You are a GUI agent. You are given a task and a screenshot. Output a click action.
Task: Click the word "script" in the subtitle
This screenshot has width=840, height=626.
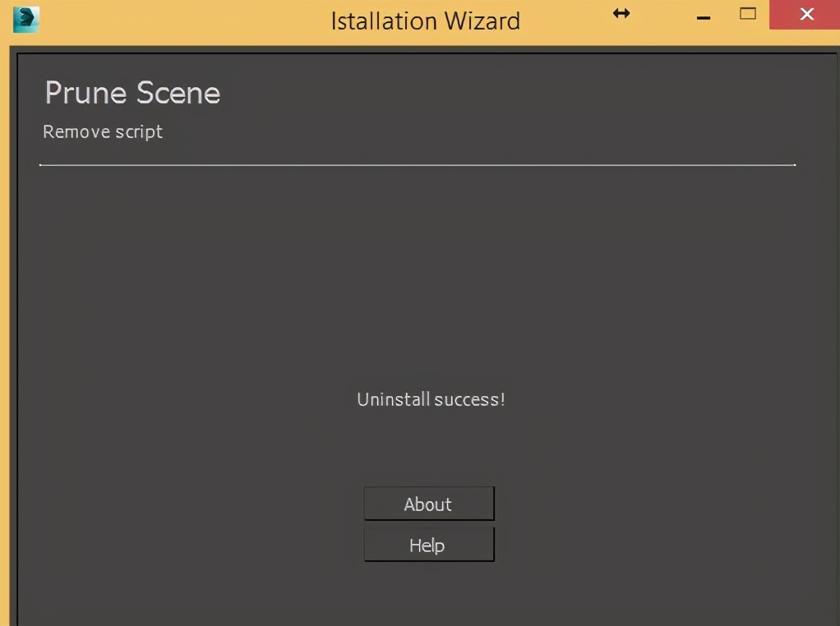pos(139,132)
